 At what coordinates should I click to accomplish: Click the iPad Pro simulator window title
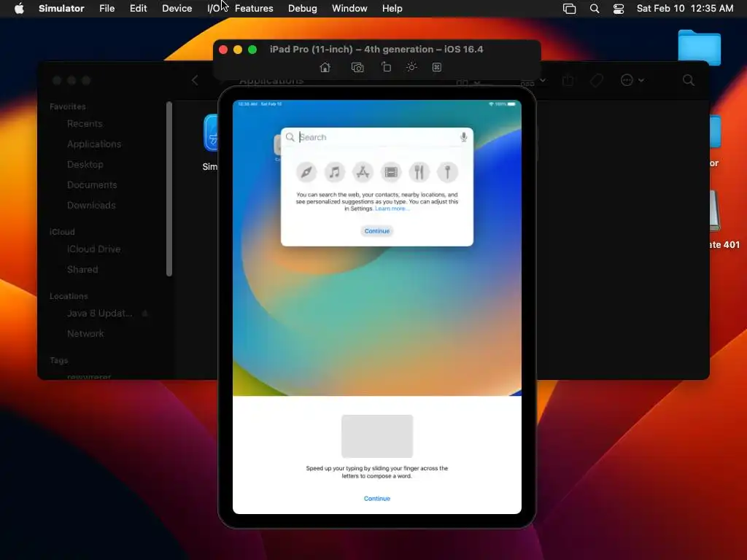pyautogui.click(x=376, y=50)
